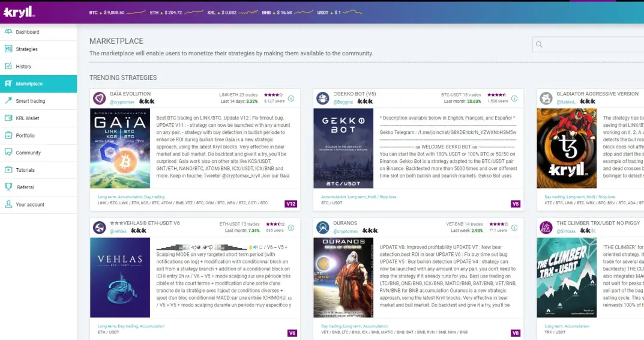Click the OURANOS strategy title
Screen dimensions: 644x340
tap(345, 223)
